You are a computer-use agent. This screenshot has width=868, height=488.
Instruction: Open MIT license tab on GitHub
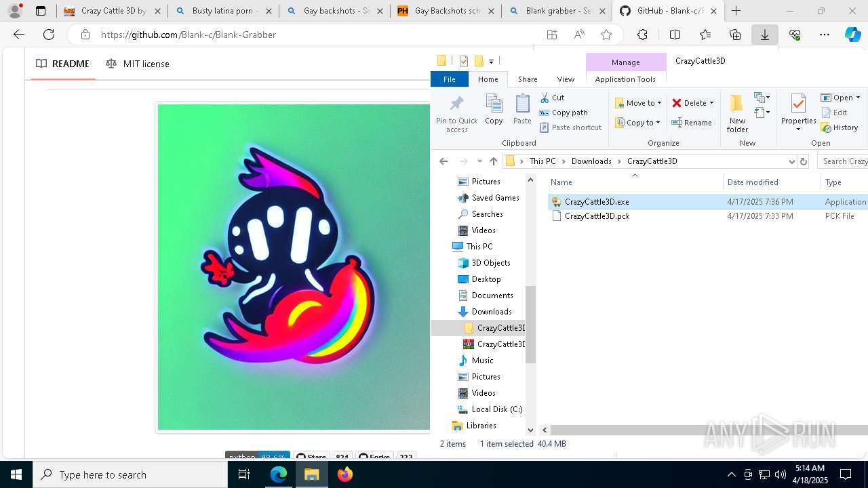(138, 64)
